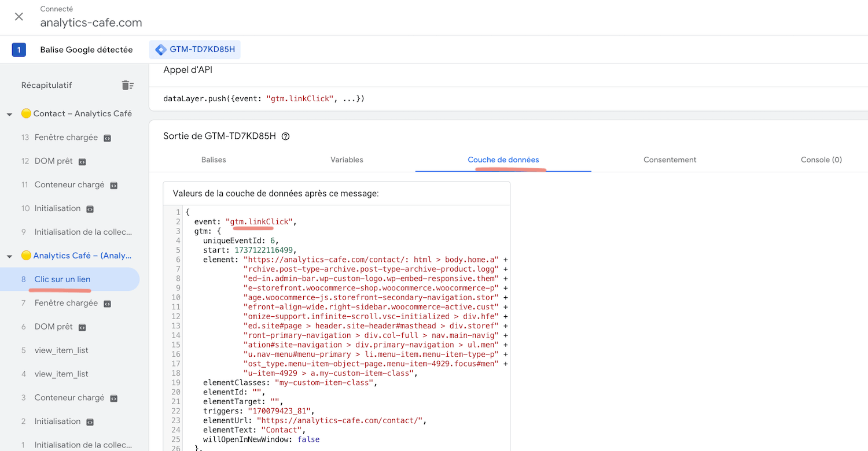Click the uniqueEventId: 6 line

242,241
